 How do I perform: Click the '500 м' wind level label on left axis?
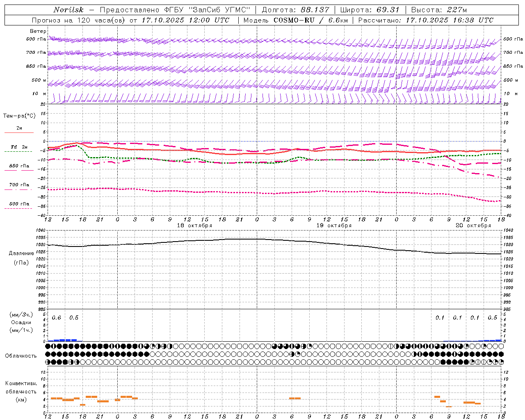pos(39,80)
